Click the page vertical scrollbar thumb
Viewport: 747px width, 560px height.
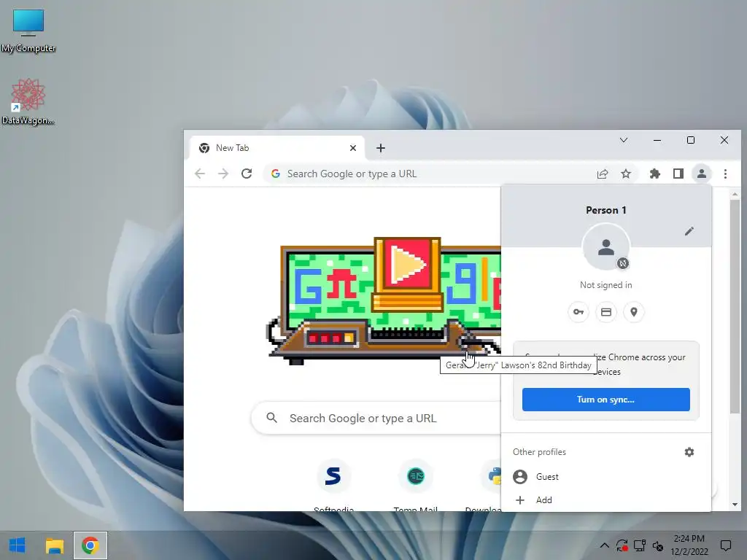(x=735, y=307)
